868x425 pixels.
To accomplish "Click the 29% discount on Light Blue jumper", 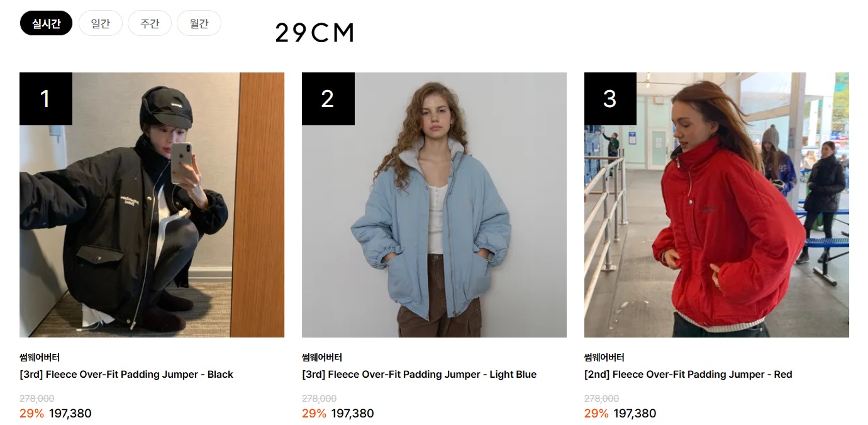I will point(314,414).
